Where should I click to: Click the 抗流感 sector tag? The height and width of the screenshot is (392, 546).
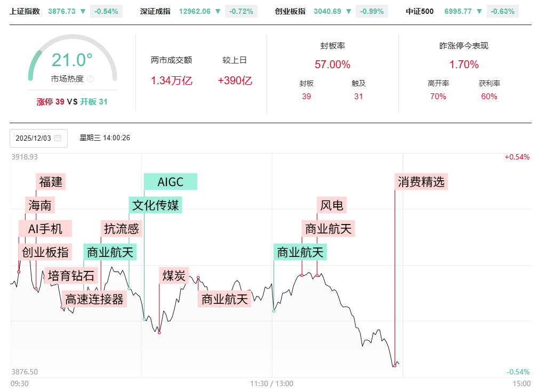[121, 229]
